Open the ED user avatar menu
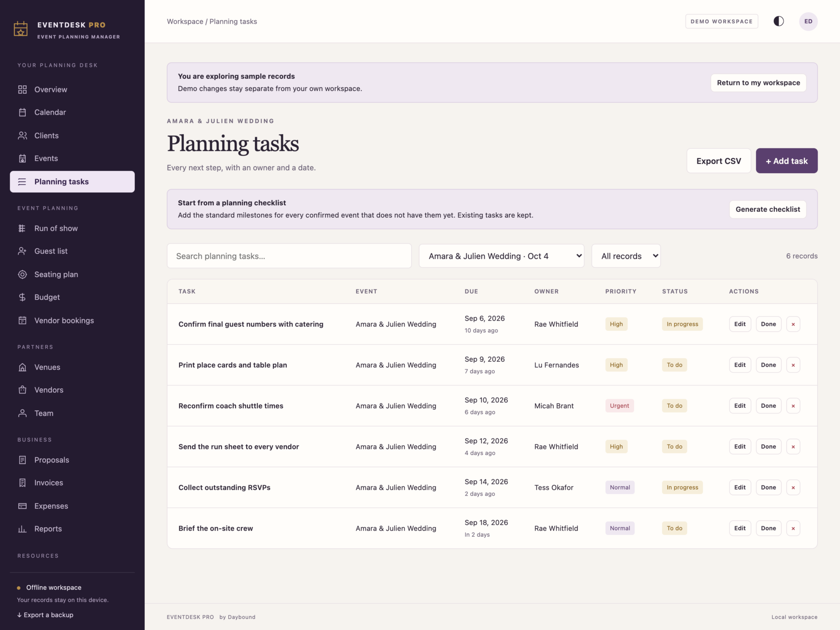Viewport: 840px width, 630px height. 808,21
